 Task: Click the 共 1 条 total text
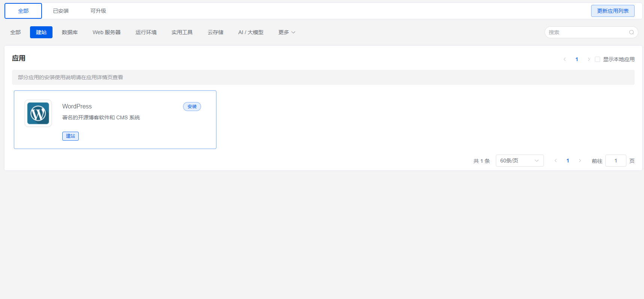(x=482, y=161)
